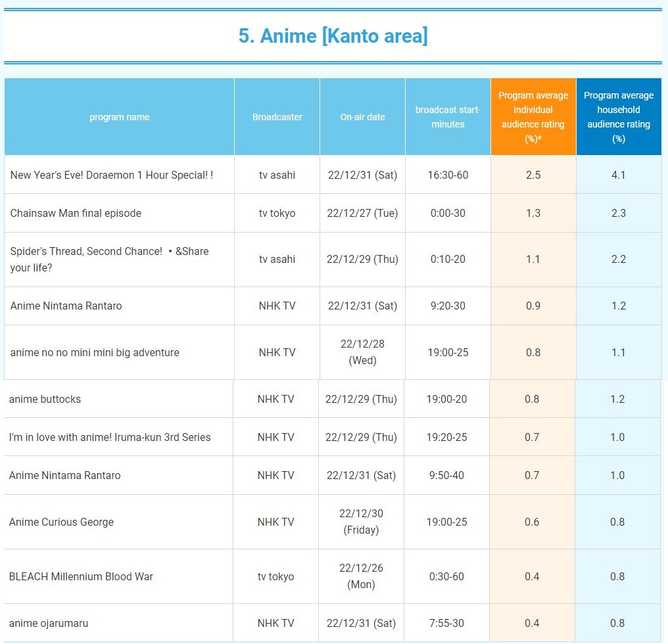668x644 pixels.
Task: Click the individual rating '1.1' for Spider's Thread
Action: coord(533,259)
